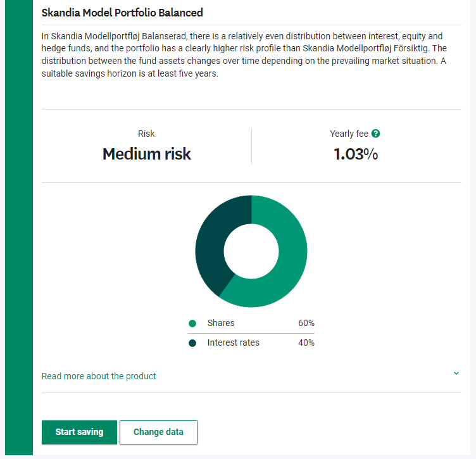Expand product details with the chevron arrow
Viewport: 476px width, 459px height.
coord(456,374)
